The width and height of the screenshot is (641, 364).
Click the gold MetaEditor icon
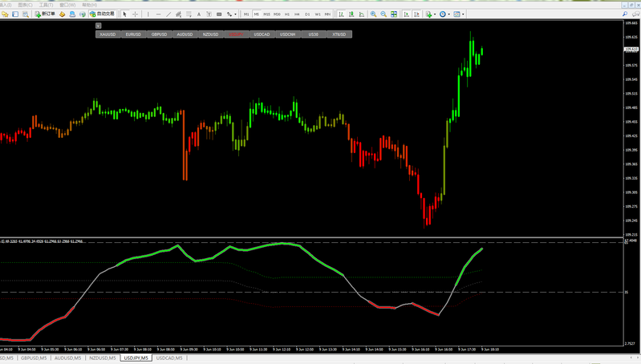(62, 14)
